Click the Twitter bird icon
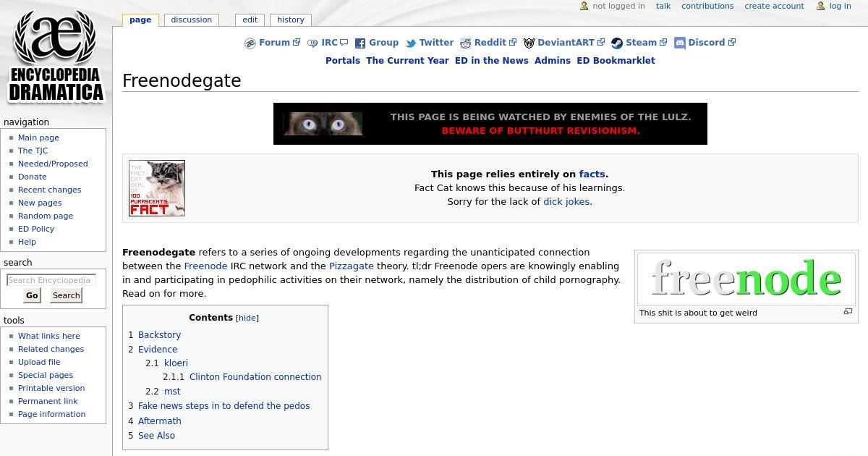The image size is (868, 456). click(411, 43)
